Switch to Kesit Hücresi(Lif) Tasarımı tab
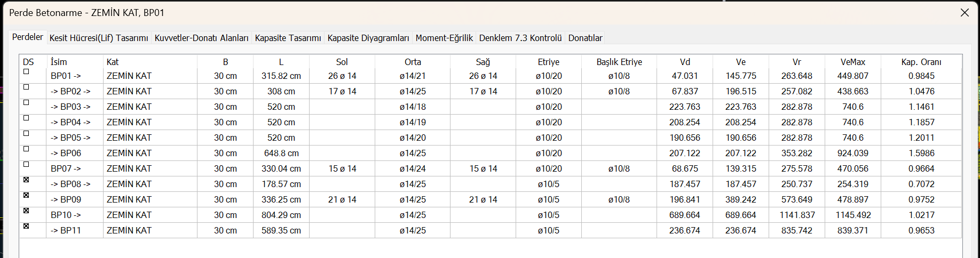The width and height of the screenshot is (980, 258). [x=99, y=38]
